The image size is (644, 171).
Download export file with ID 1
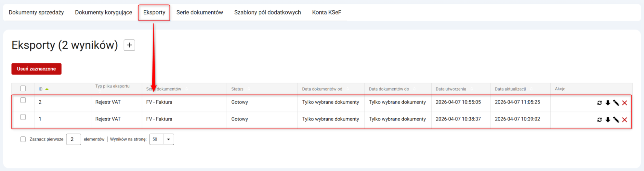coord(608,120)
